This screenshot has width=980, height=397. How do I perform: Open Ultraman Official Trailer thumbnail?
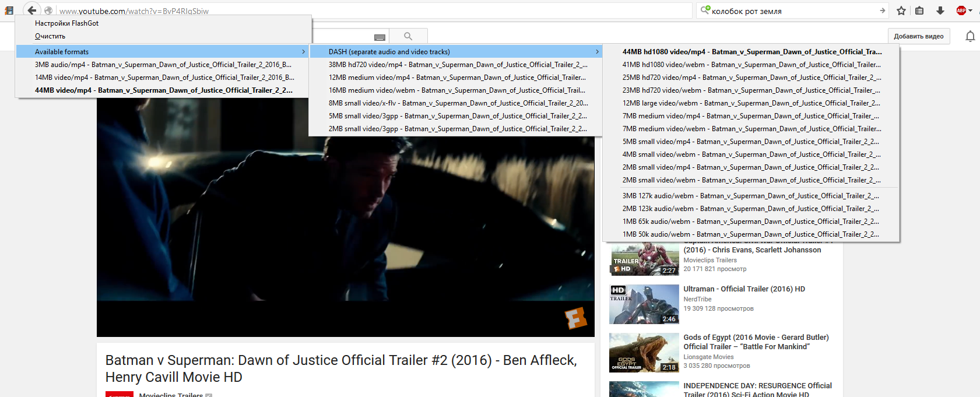click(x=644, y=304)
